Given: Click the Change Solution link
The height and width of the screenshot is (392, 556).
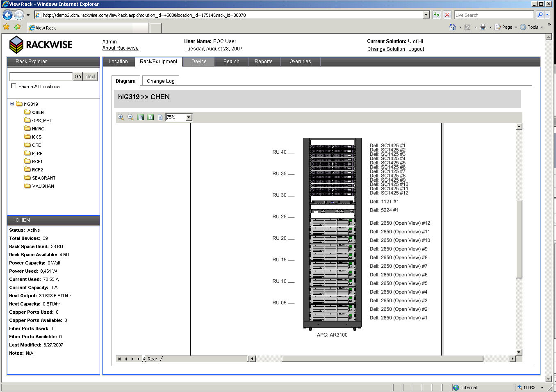Looking at the screenshot, I should click(x=386, y=49).
